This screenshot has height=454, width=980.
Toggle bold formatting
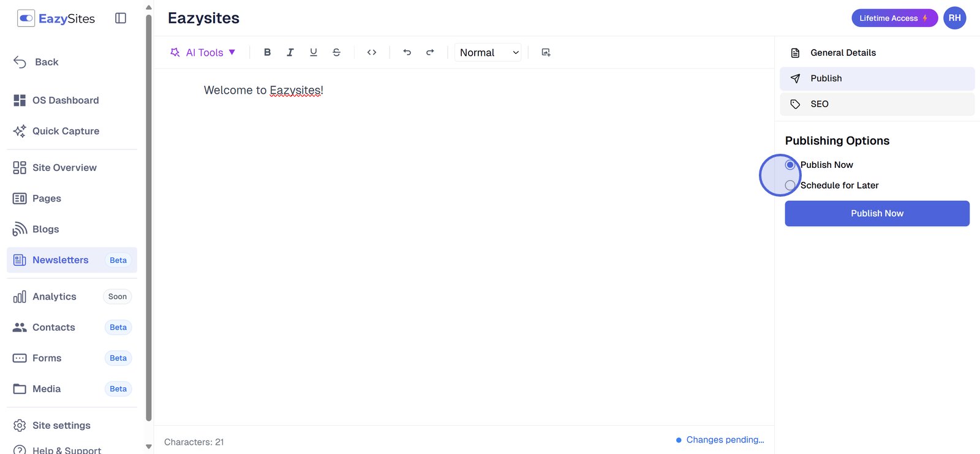pos(267,53)
